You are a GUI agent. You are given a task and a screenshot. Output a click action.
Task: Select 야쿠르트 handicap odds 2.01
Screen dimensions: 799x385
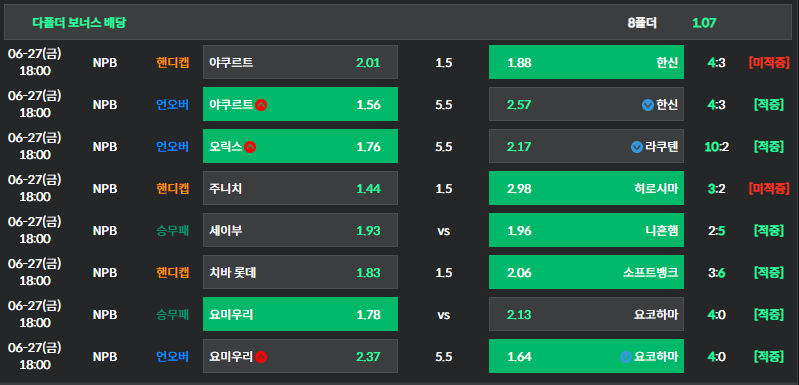click(300, 62)
